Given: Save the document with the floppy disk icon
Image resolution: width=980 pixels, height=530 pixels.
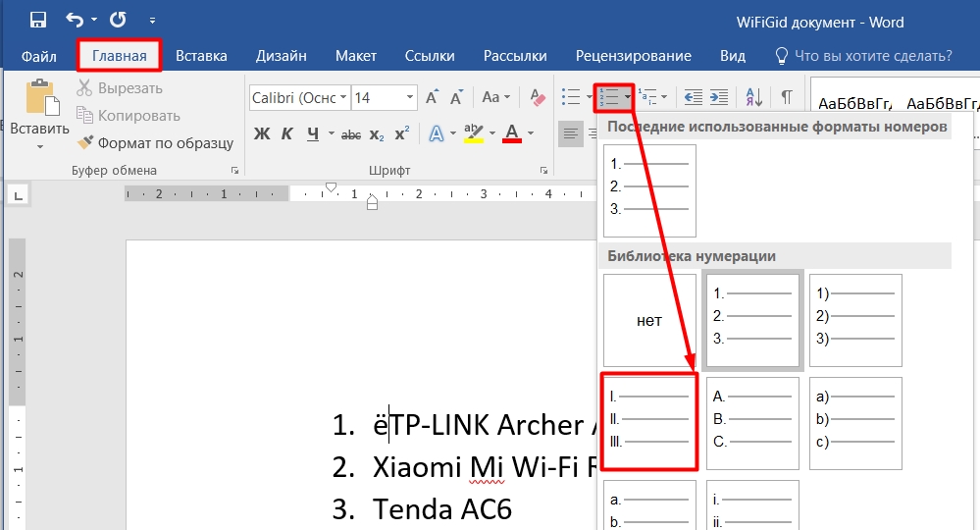Looking at the screenshot, I should tap(38, 20).
